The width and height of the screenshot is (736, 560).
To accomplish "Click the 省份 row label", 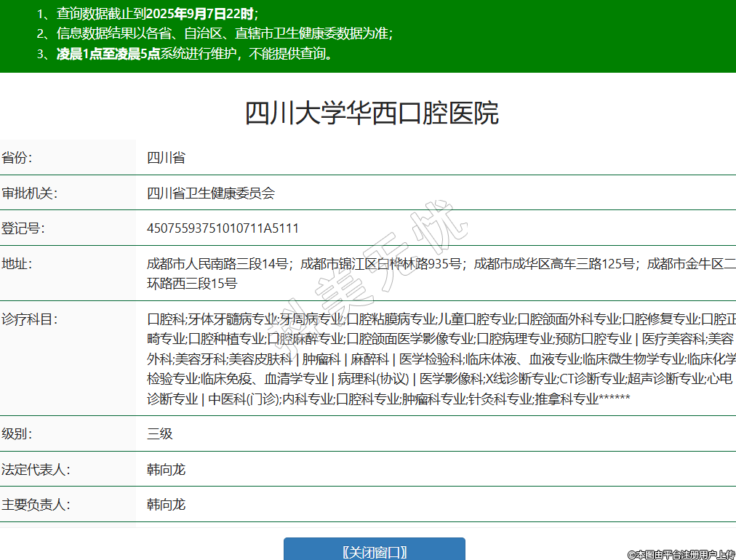I will click(x=17, y=158).
